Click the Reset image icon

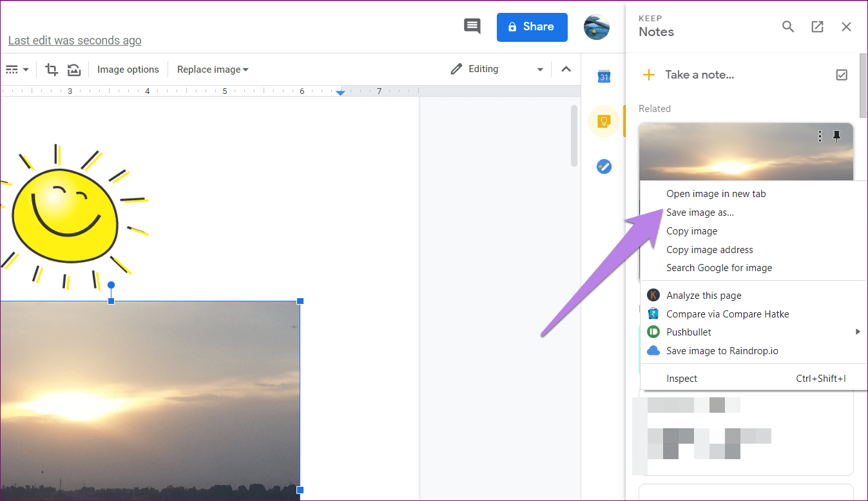point(73,69)
